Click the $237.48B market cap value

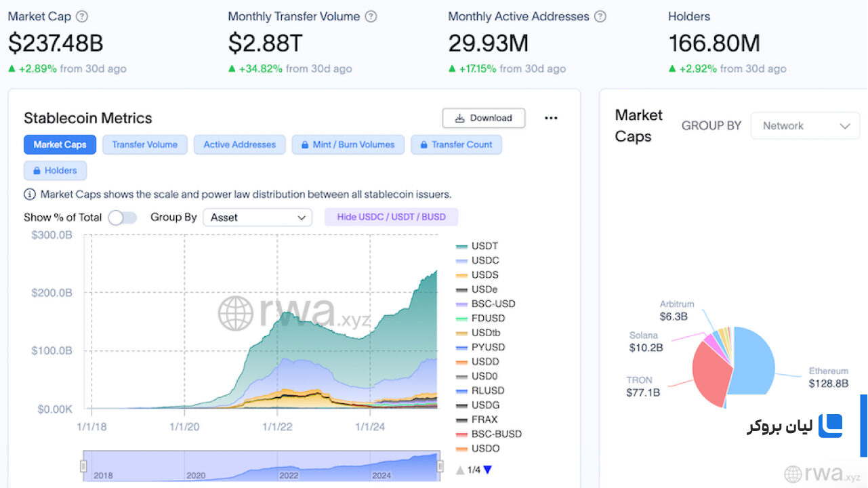pos(56,43)
